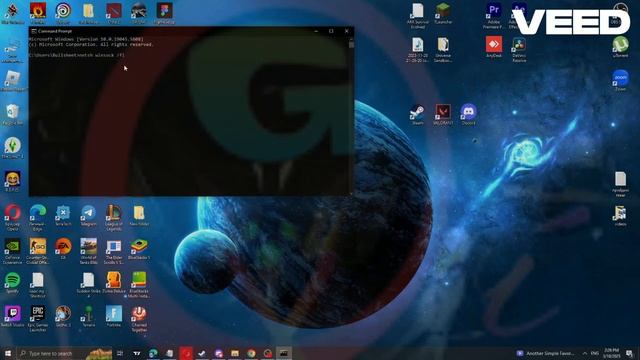Click the Command Prompt vertical scrollbar

pyautogui.click(x=351, y=116)
